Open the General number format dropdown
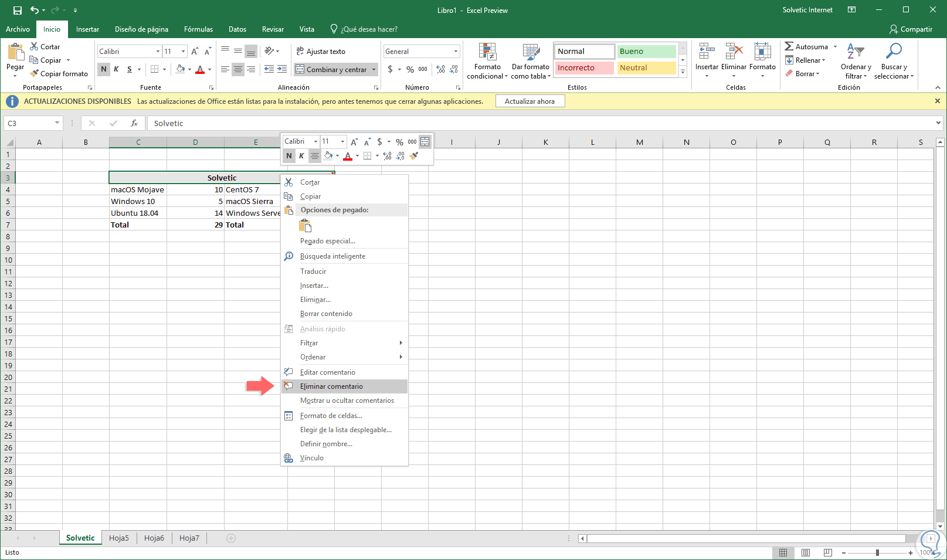This screenshot has height=560, width=947. [456, 52]
